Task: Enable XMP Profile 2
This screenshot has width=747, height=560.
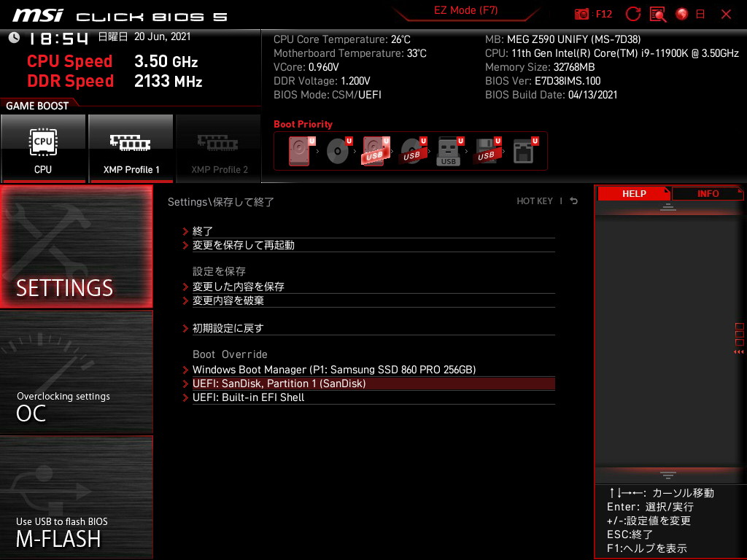Action: point(219,148)
